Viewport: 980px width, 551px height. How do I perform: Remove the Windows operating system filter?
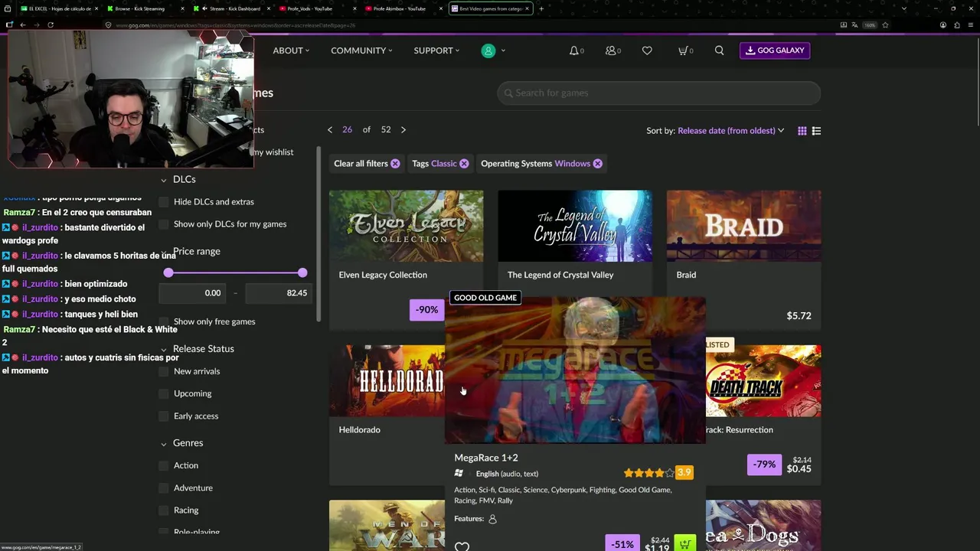coord(598,164)
